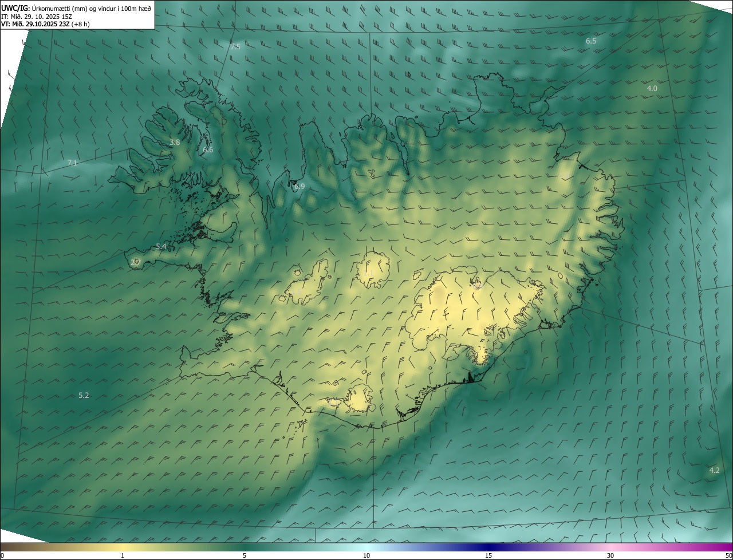Click the map value label "3.8"
Viewport: 733px width, 560px height.
coord(175,142)
